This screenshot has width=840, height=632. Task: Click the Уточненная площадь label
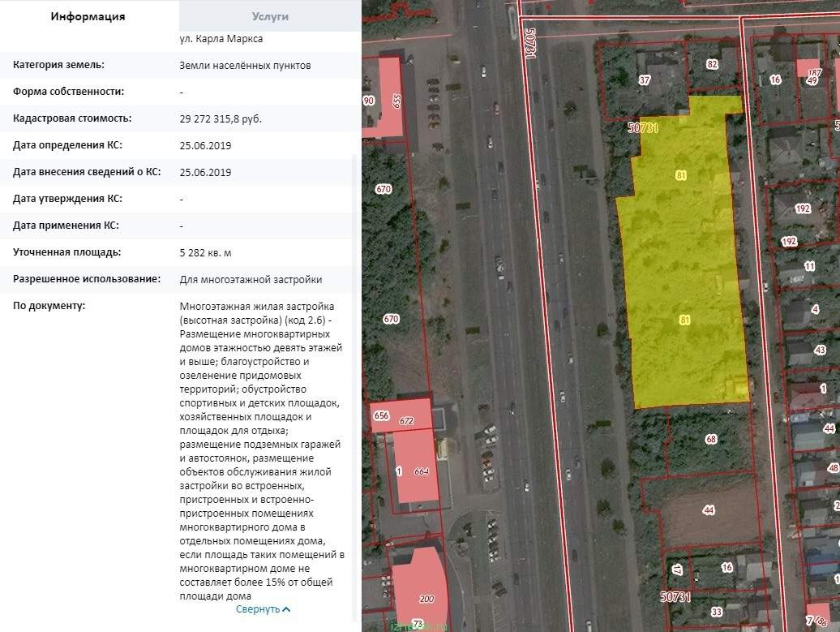click(x=66, y=252)
